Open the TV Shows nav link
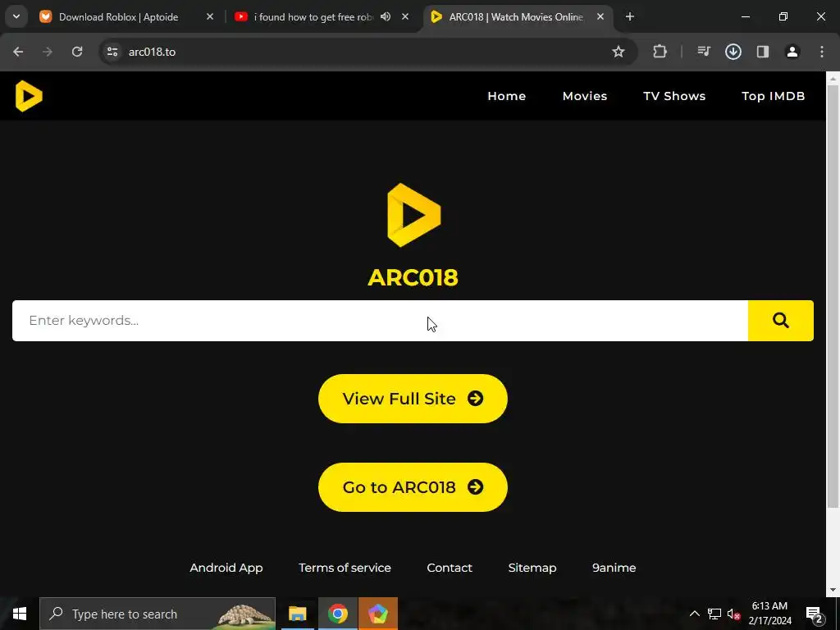Image resolution: width=840 pixels, height=630 pixels. coord(674,96)
